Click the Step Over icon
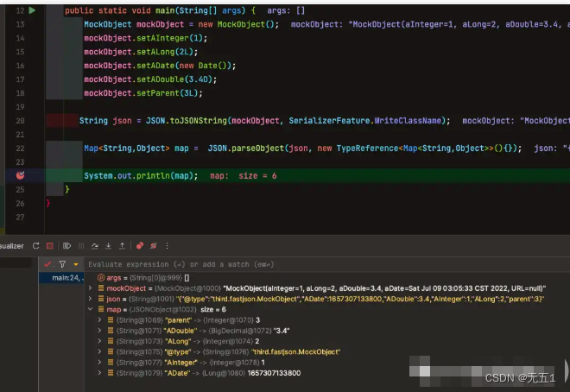This screenshot has width=570, height=392. coord(95,246)
